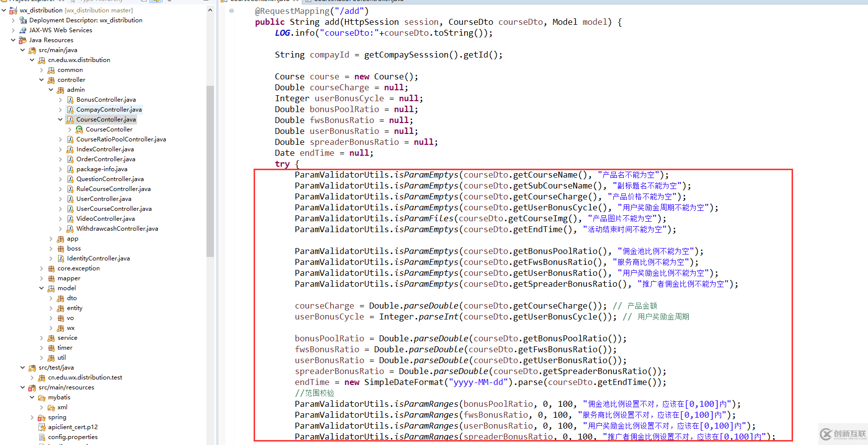
Task: Click the dto package icon
Action: point(61,298)
